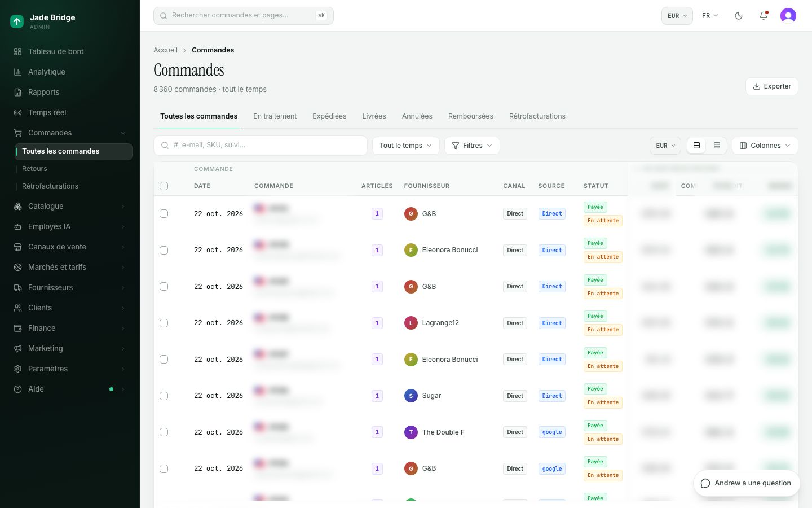Go to Rapports in sidebar
The height and width of the screenshot is (508, 812).
pos(70,92)
